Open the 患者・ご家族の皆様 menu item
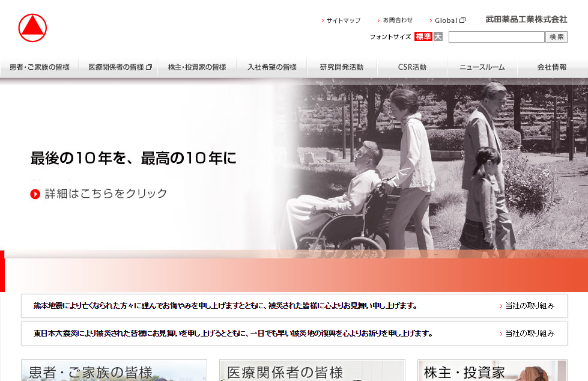This screenshot has width=588, height=381. pos(40,67)
